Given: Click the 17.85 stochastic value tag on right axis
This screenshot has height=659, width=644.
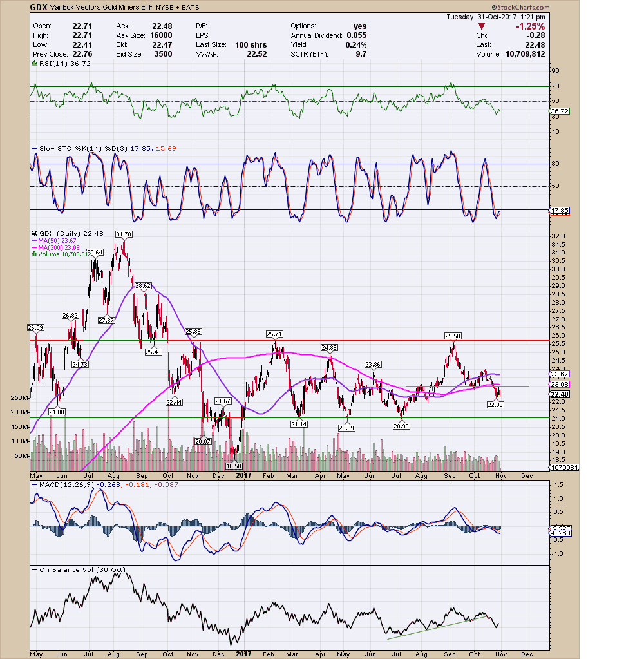Looking at the screenshot, I should pos(560,211).
